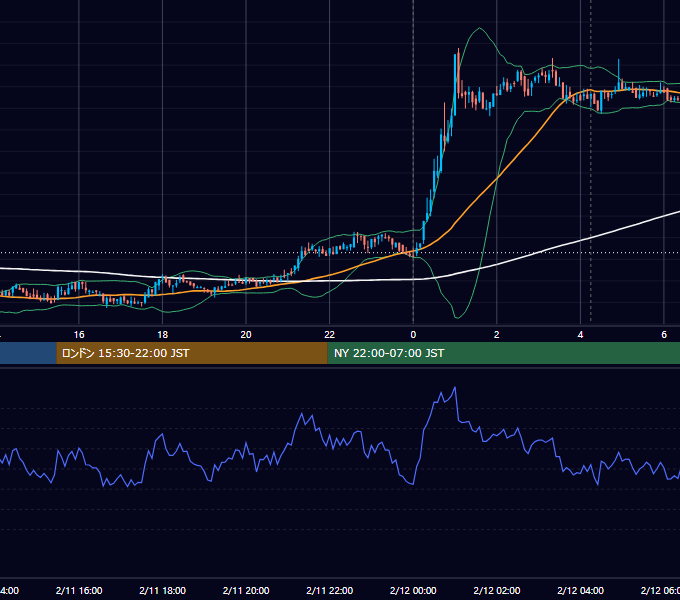Image resolution: width=680 pixels, height=600 pixels.
Task: Click the 2/11 18:00 time label
Action: pos(162,590)
